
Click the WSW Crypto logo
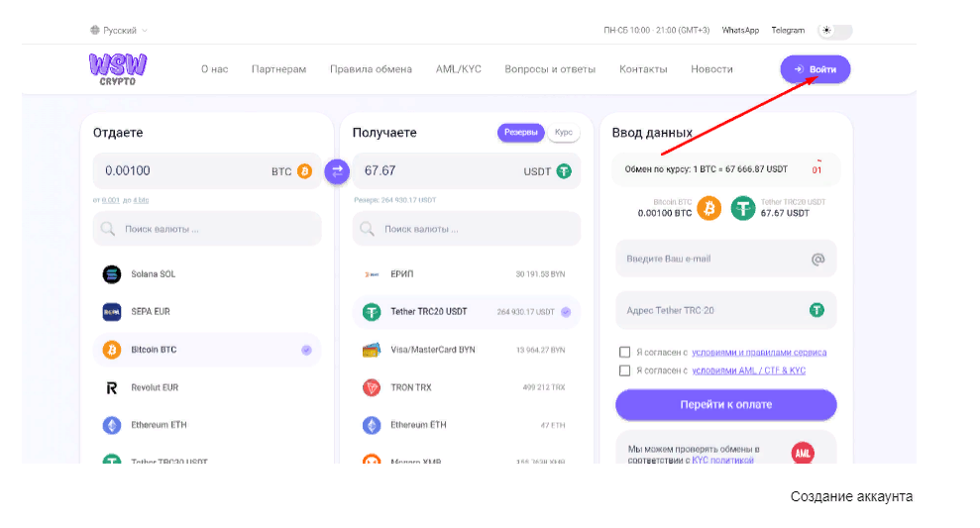(117, 68)
